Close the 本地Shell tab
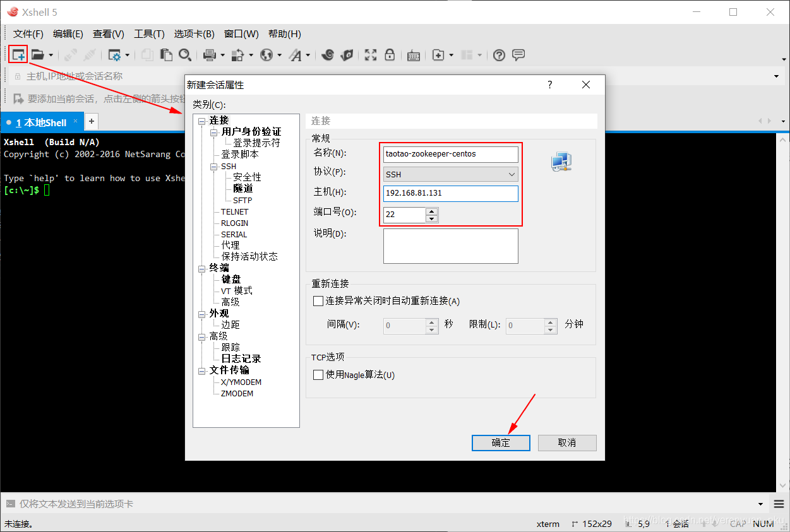The height and width of the screenshot is (532, 790). pos(75,121)
